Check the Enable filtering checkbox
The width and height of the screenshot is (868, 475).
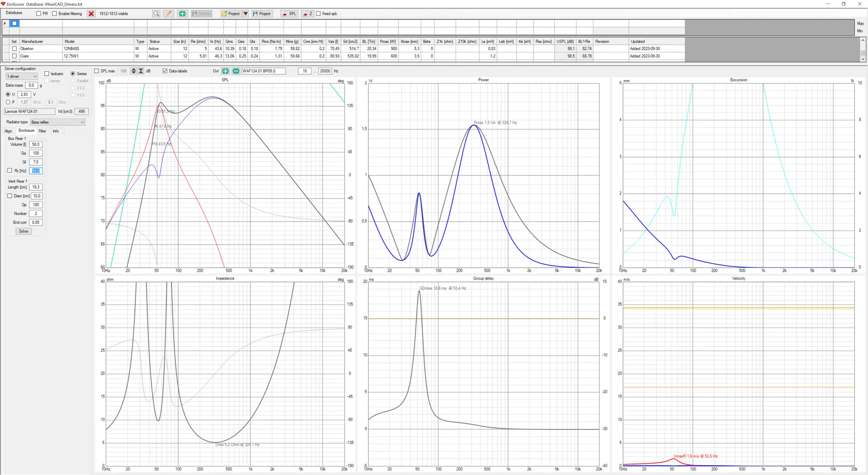click(55, 14)
